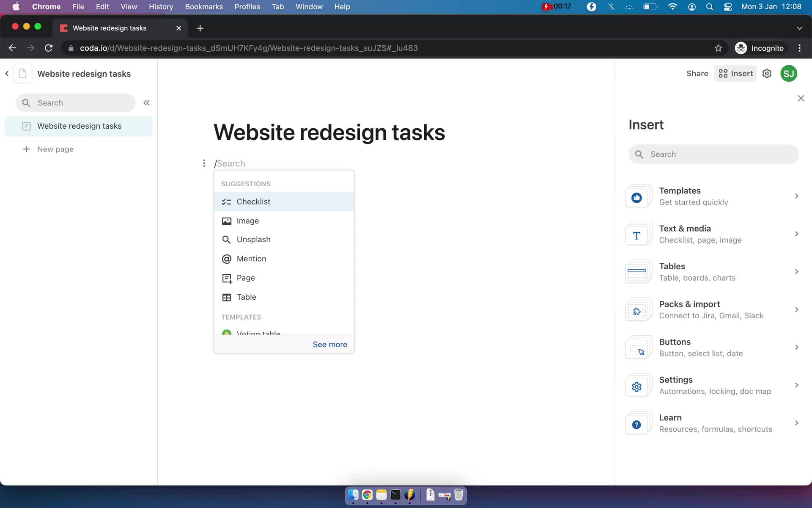
Task: Select Website redesign tasks page
Action: (x=79, y=125)
